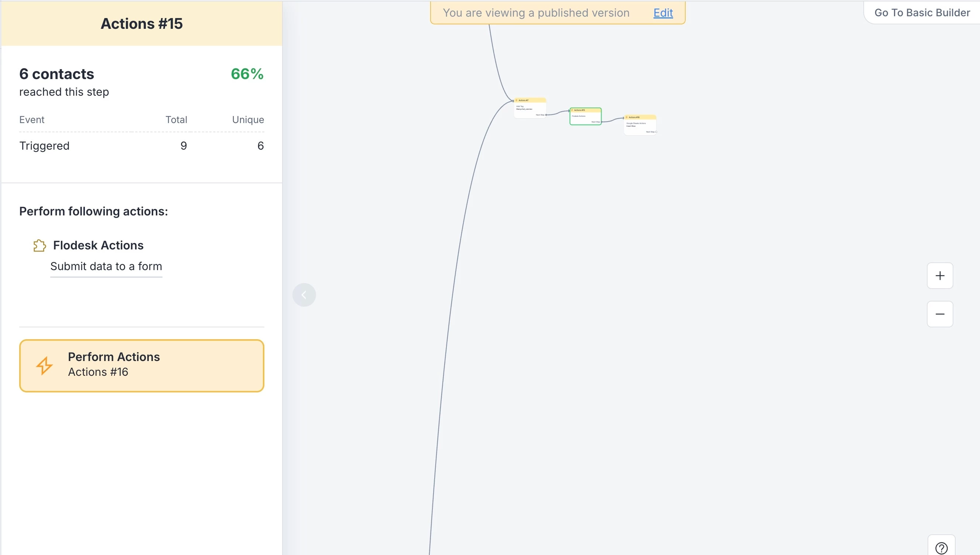This screenshot has height=555, width=980.
Task: Click the zoom in plus button
Action: 940,276
